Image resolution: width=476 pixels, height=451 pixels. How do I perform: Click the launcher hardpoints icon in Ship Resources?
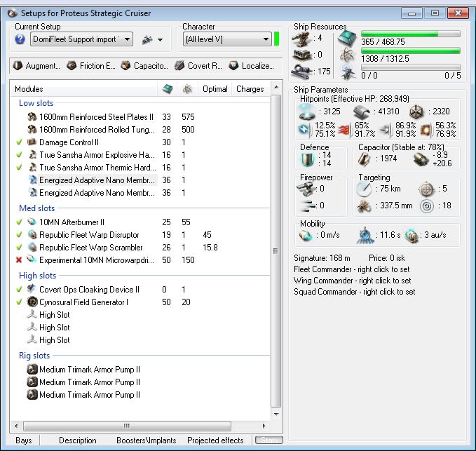[x=301, y=55]
